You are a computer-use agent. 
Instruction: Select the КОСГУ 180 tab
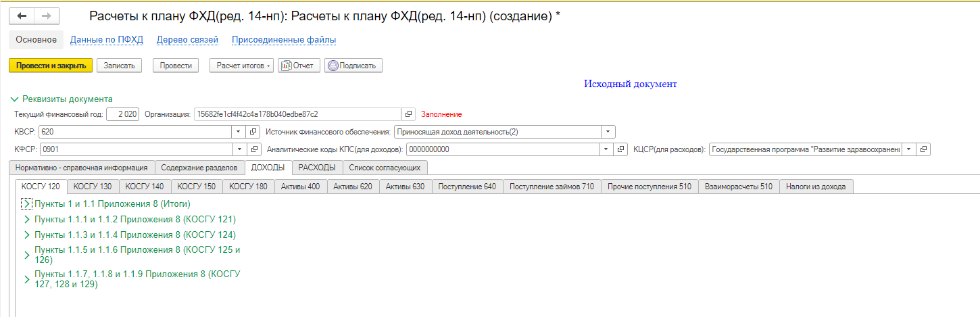(249, 187)
